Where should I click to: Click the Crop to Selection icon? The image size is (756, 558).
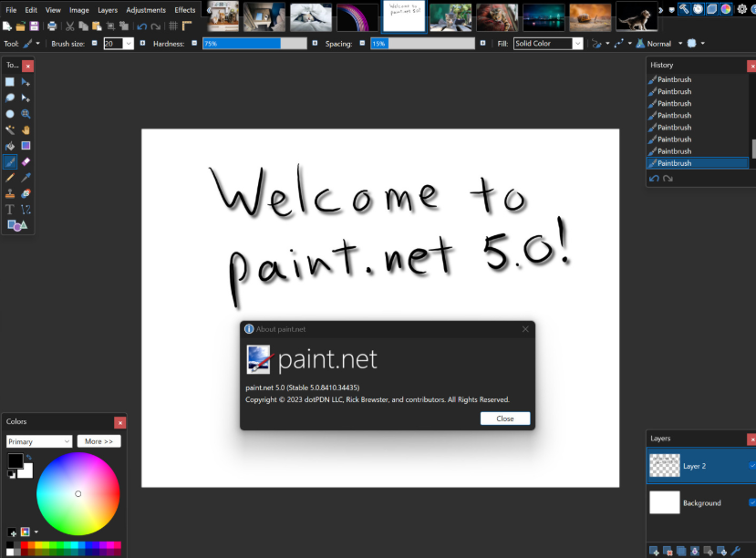pos(110,26)
